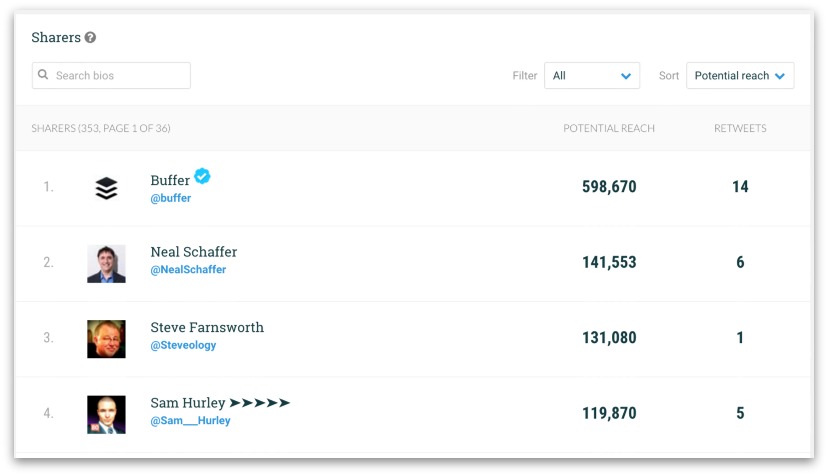Open Sam Hurley's profile photo
Screen dimensions: 828x476
point(106,415)
